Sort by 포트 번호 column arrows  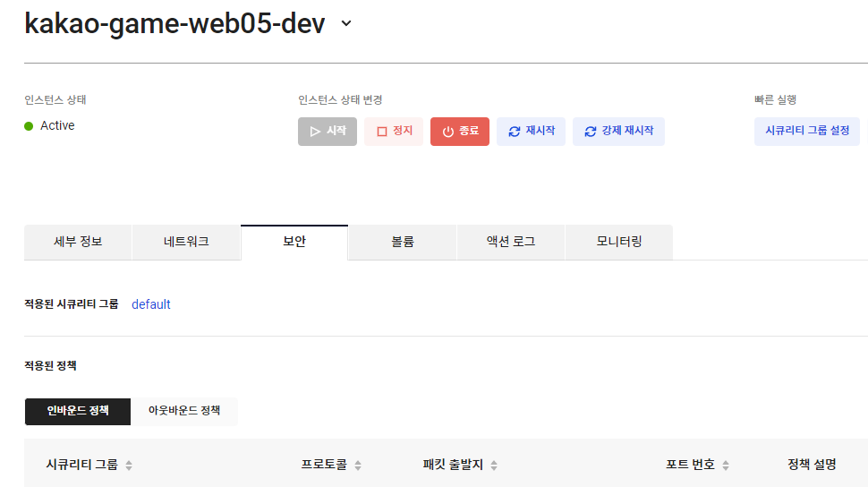click(725, 466)
